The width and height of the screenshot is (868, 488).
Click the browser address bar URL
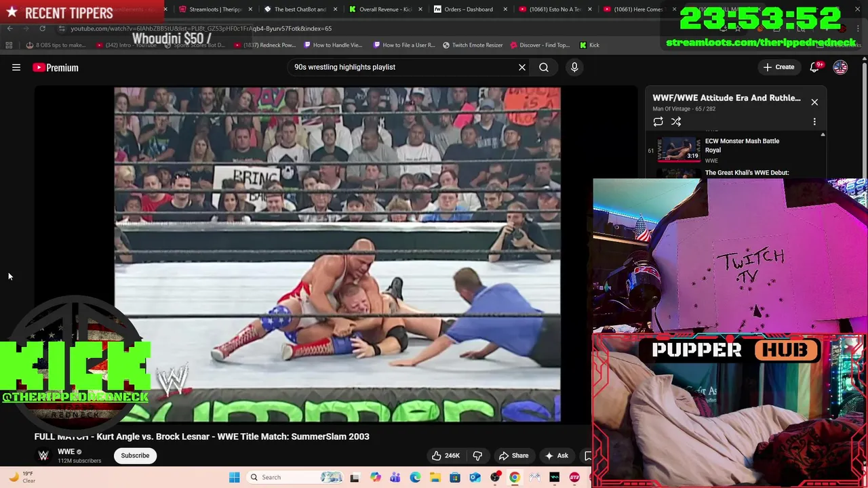[x=201, y=28]
